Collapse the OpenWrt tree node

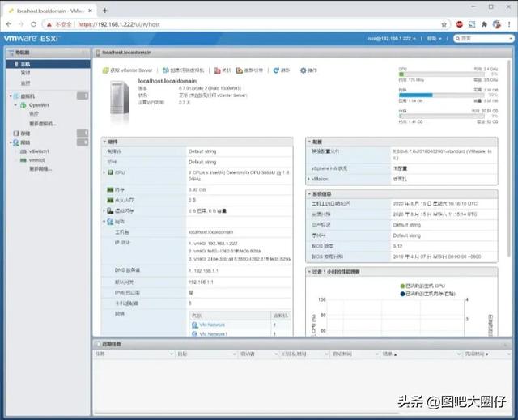[x=15, y=105]
